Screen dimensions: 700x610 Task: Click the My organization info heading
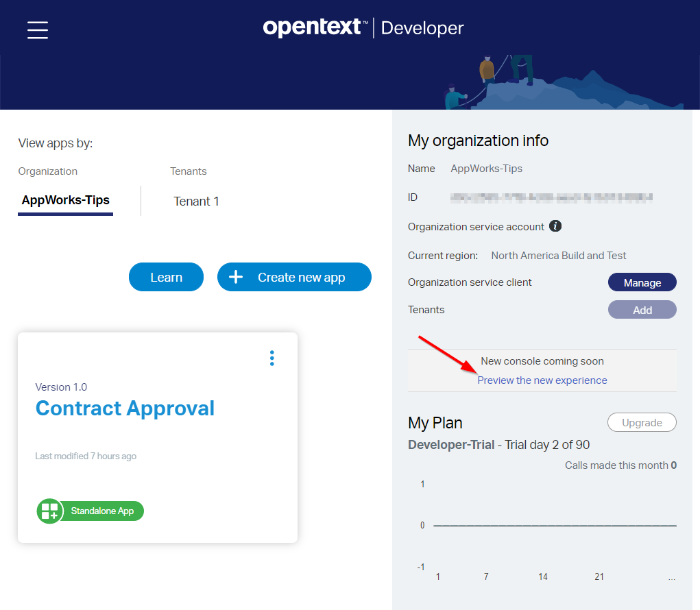click(x=478, y=141)
